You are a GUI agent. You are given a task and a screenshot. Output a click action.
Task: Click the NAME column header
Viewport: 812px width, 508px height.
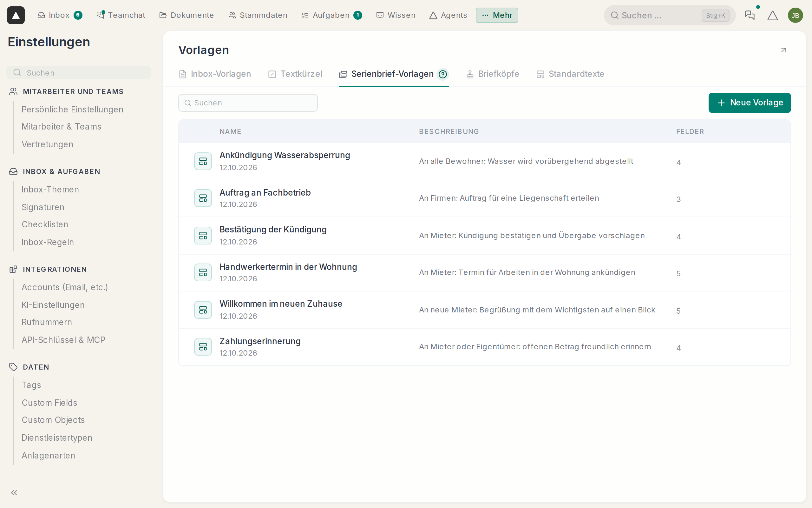click(x=230, y=132)
